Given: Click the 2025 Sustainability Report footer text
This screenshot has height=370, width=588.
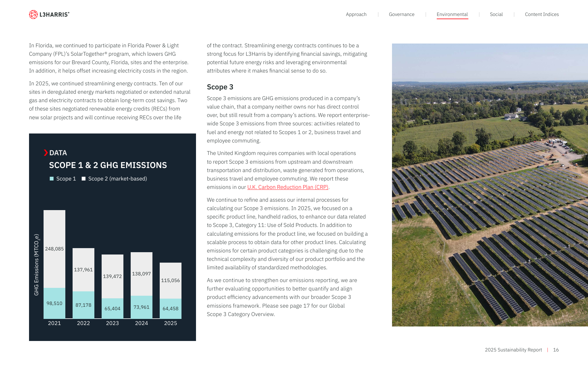Looking at the screenshot, I should (x=513, y=350).
